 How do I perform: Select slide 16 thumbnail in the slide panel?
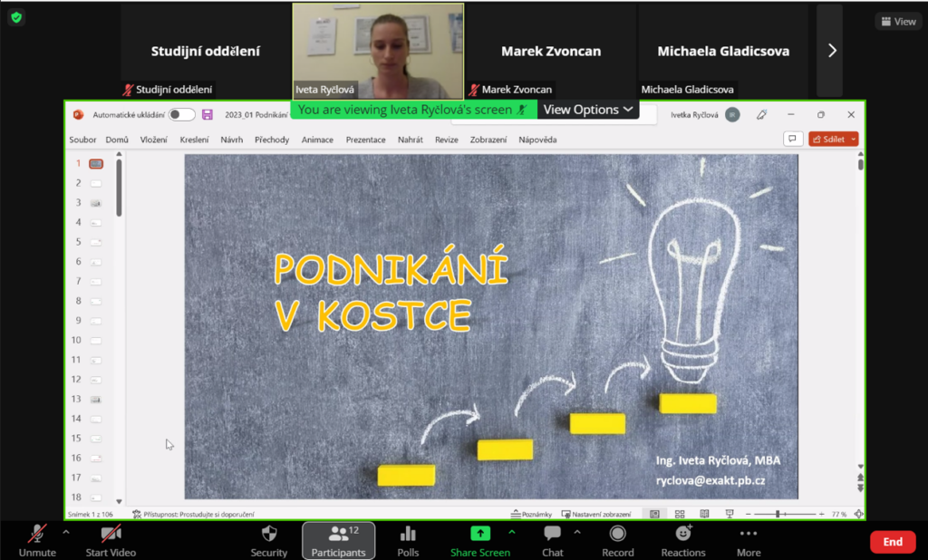(96, 459)
